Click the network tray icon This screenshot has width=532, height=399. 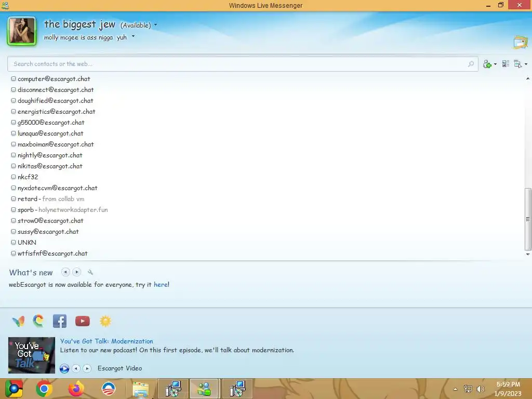[468, 389]
